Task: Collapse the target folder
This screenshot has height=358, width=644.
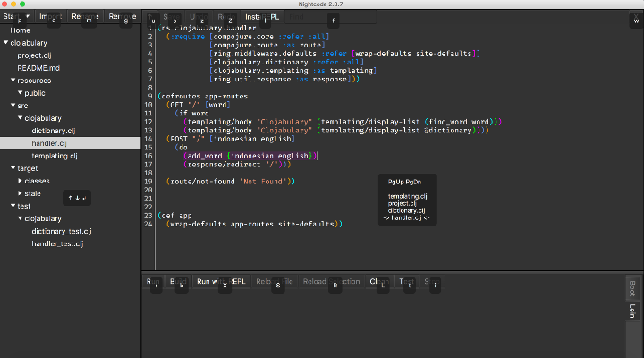Action: click(13, 168)
